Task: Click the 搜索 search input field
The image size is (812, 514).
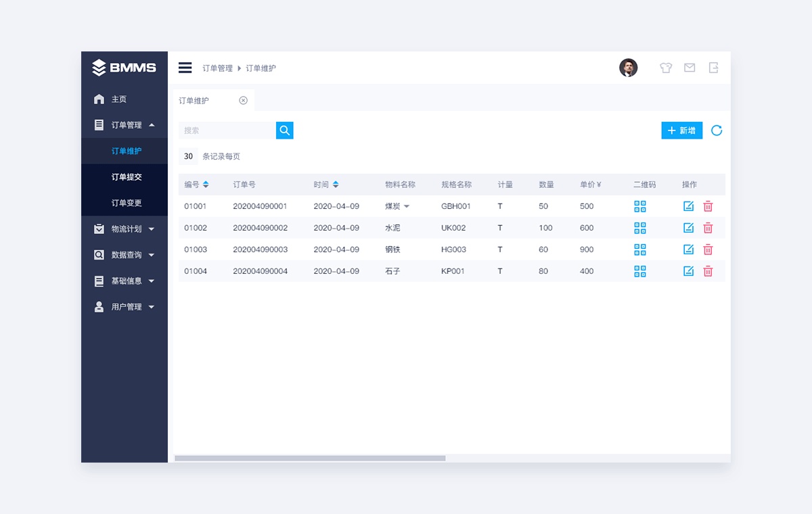Action: 227,131
